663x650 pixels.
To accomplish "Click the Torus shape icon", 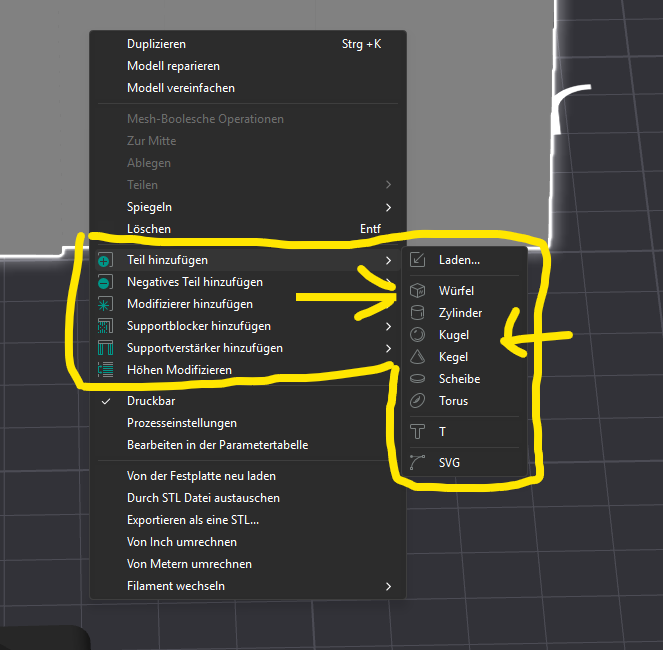I will (417, 400).
